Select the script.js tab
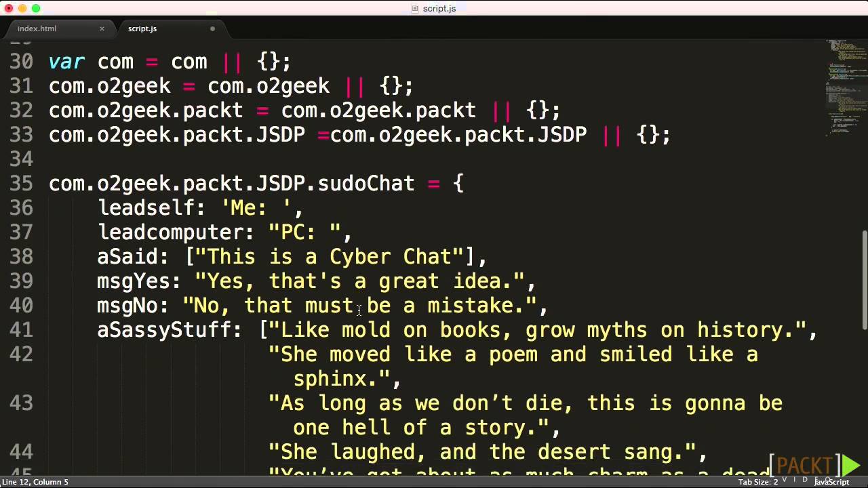Screen dimensions: 868x488 142,28
